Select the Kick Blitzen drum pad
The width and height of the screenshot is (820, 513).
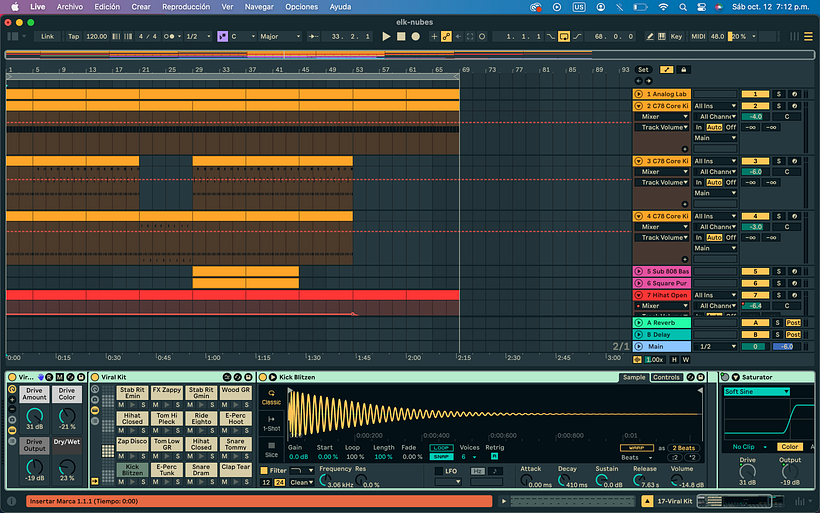pyautogui.click(x=132, y=468)
